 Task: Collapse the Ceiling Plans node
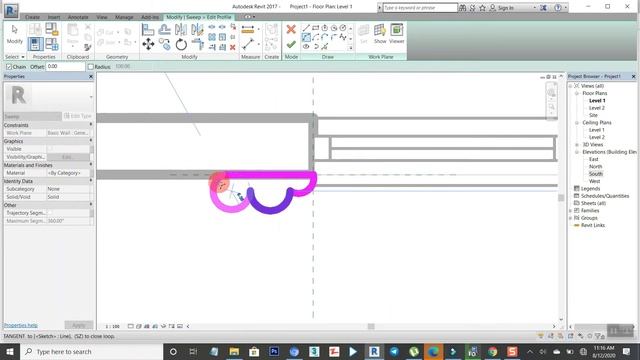click(x=577, y=123)
